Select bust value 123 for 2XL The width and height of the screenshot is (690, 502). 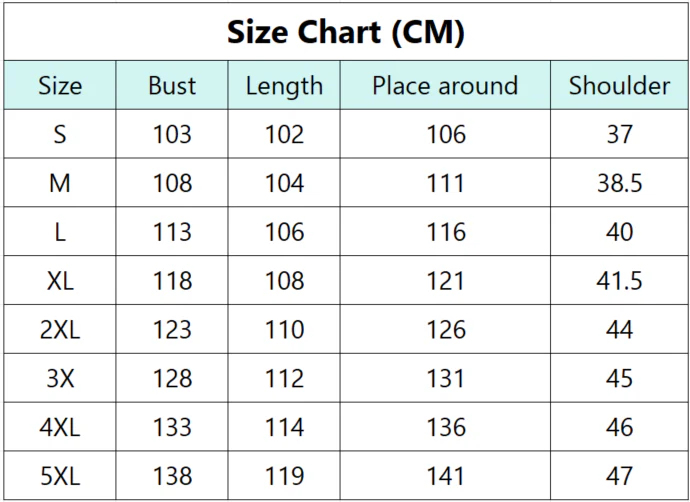172,330
